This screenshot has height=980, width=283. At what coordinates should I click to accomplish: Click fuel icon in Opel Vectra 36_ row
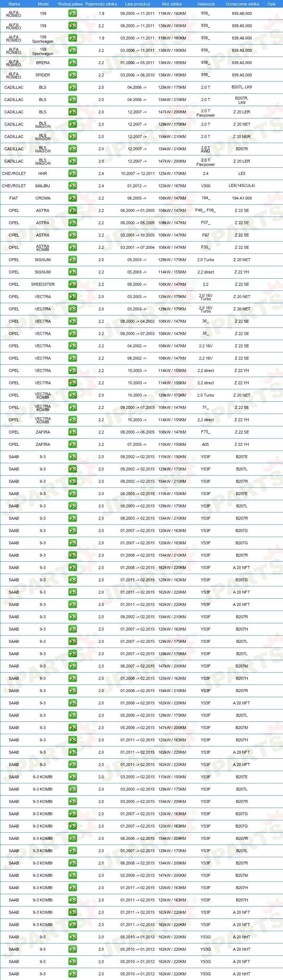(x=72, y=321)
